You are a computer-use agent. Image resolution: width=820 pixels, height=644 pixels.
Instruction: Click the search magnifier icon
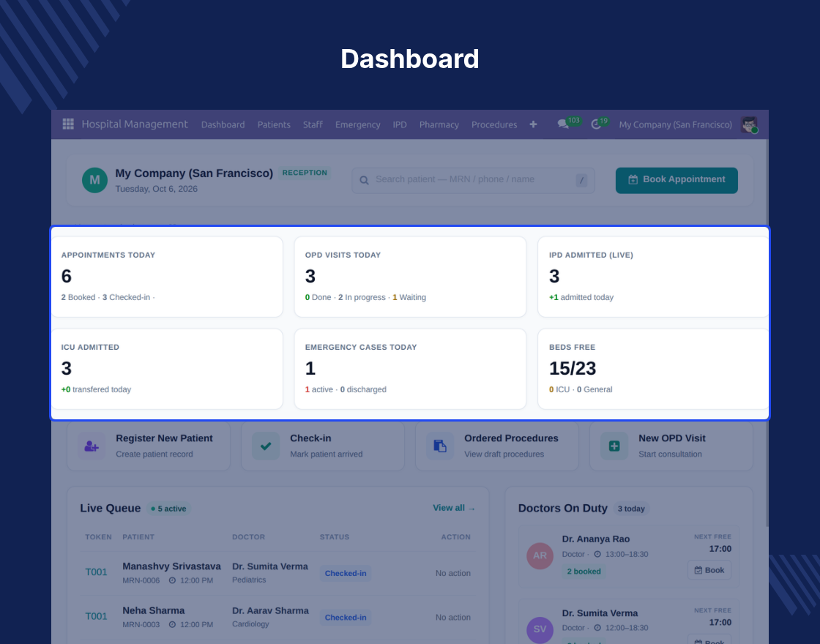pyautogui.click(x=364, y=180)
